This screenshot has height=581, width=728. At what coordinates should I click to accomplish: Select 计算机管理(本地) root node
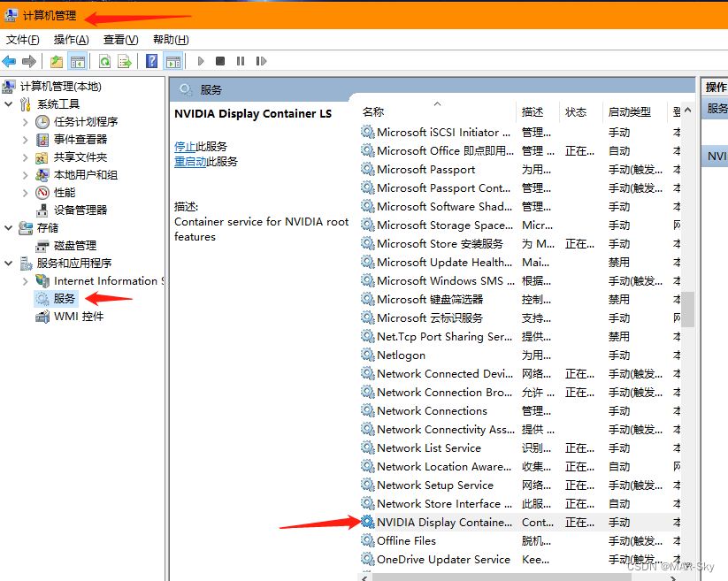pos(60,87)
